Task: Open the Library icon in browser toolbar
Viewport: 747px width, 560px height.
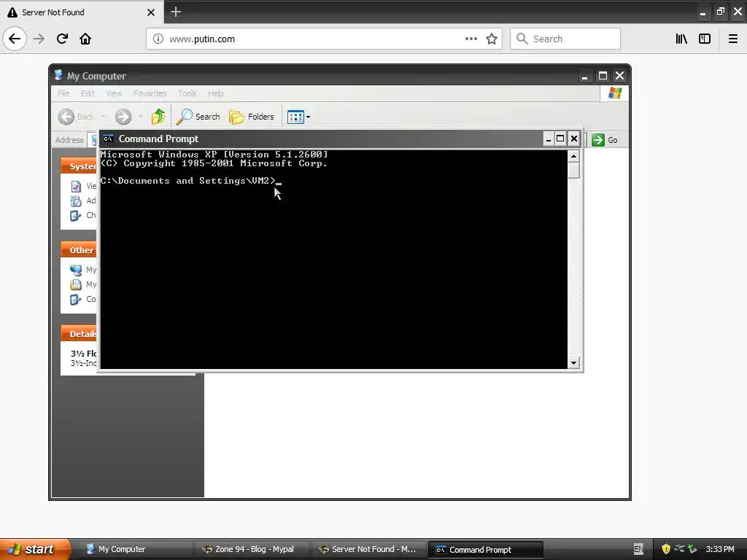Action: pyautogui.click(x=681, y=39)
